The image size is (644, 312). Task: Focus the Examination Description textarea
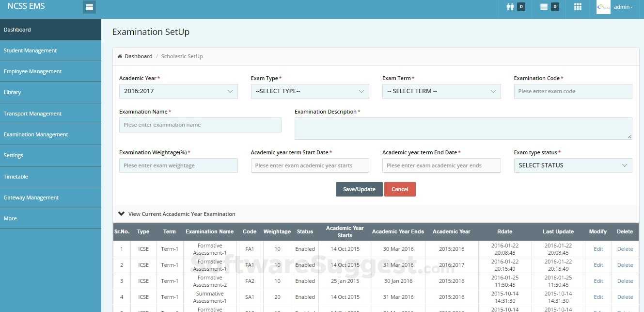point(463,129)
